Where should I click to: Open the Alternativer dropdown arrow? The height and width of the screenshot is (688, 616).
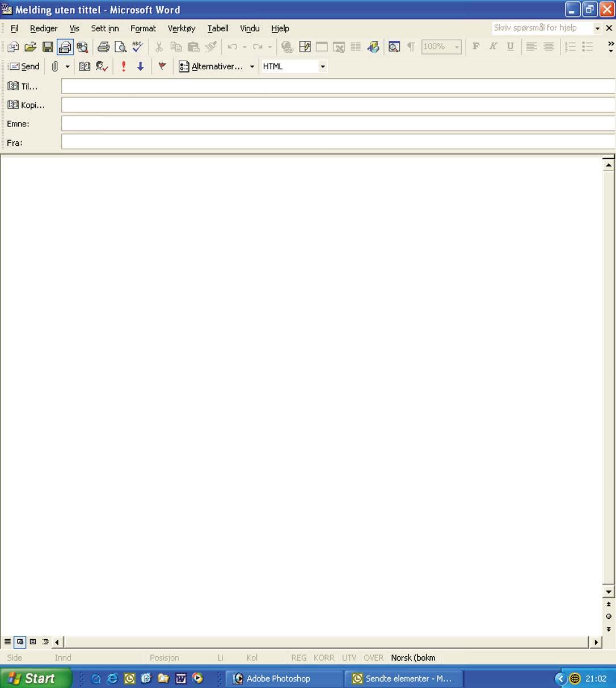pos(252,66)
